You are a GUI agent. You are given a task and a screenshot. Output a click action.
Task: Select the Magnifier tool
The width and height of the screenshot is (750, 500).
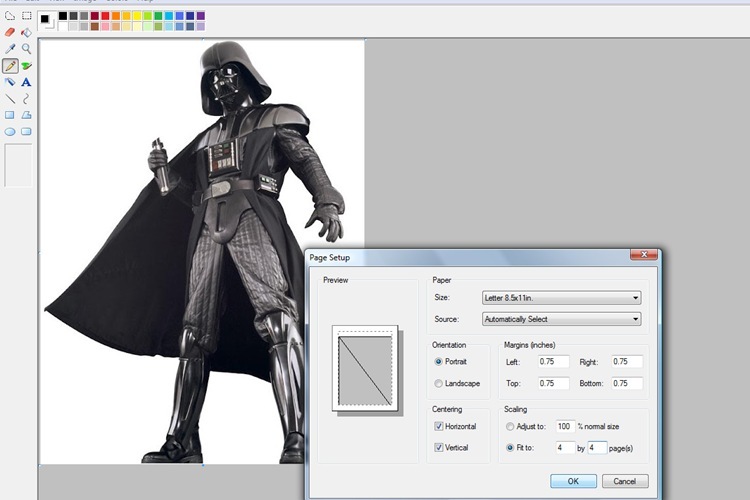tap(26, 48)
